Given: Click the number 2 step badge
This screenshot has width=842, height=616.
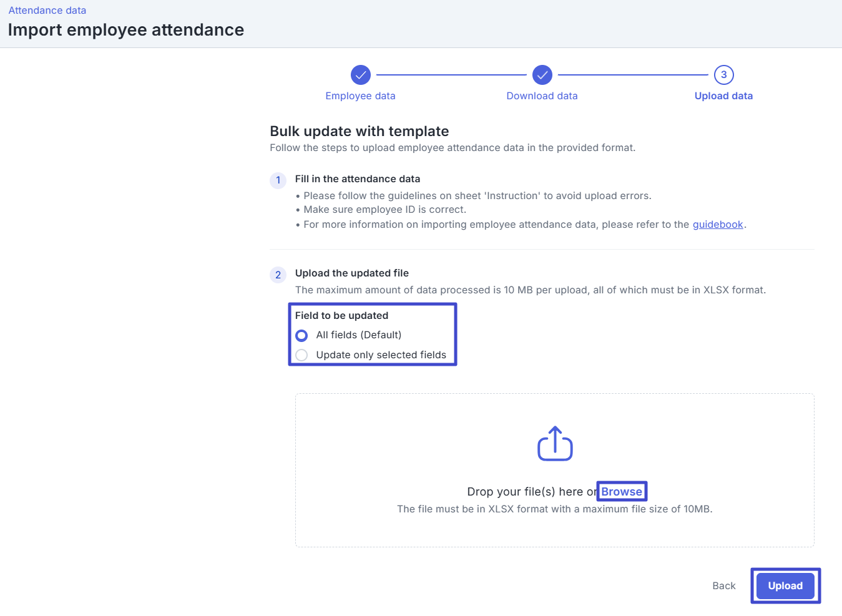Looking at the screenshot, I should [278, 275].
